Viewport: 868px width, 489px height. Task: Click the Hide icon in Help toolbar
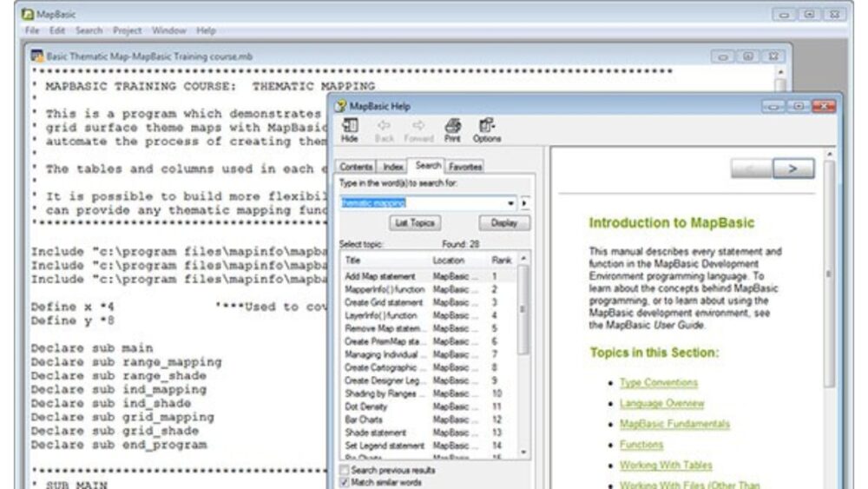349,130
